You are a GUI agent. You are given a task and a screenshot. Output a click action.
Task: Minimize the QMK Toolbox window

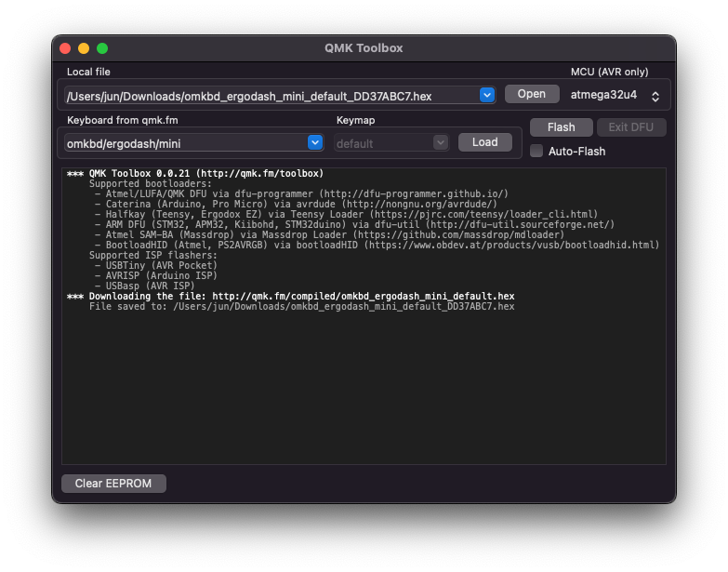(x=84, y=48)
